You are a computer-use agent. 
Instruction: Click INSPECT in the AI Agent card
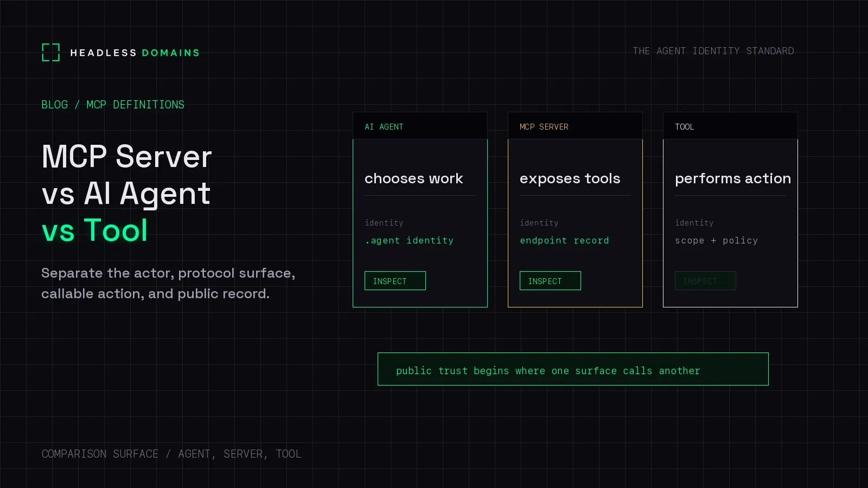tap(395, 281)
